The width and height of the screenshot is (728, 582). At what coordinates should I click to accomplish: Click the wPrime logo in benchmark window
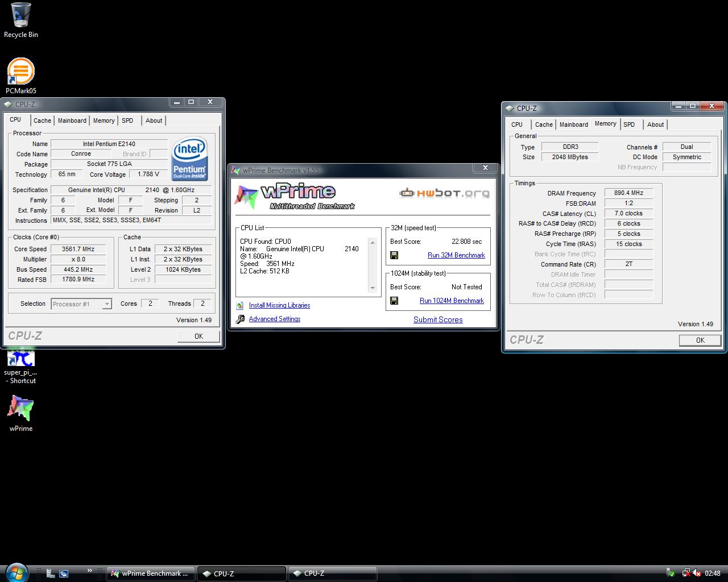295,197
